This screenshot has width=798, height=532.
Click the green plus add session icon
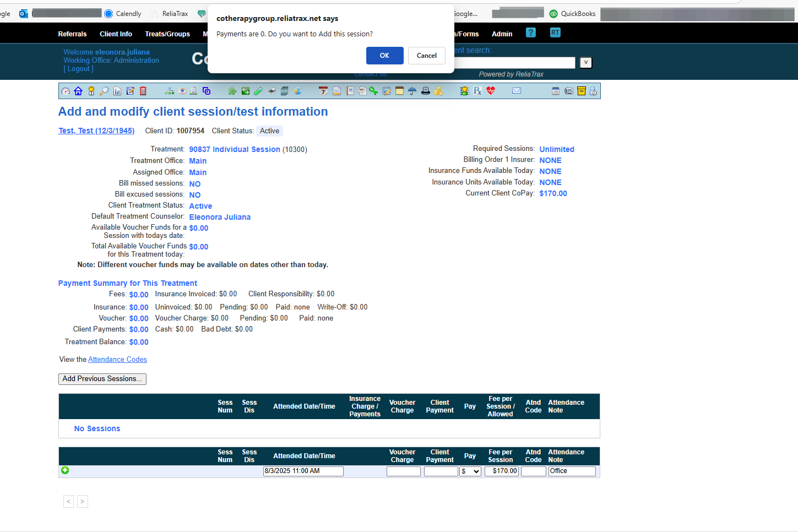(x=65, y=470)
